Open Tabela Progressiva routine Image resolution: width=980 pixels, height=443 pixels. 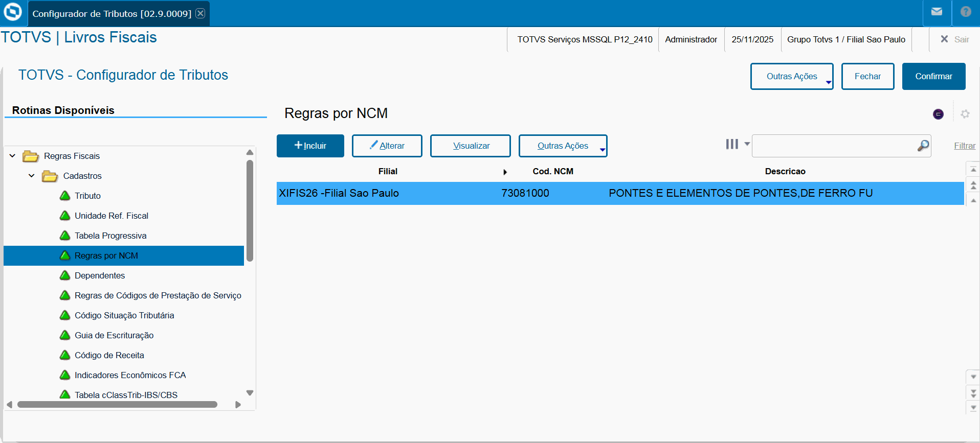tap(110, 236)
